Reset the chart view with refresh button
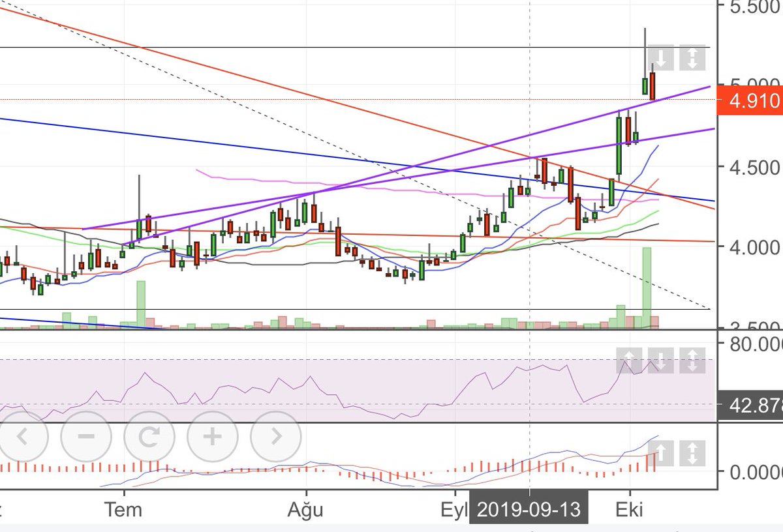 tap(149, 436)
